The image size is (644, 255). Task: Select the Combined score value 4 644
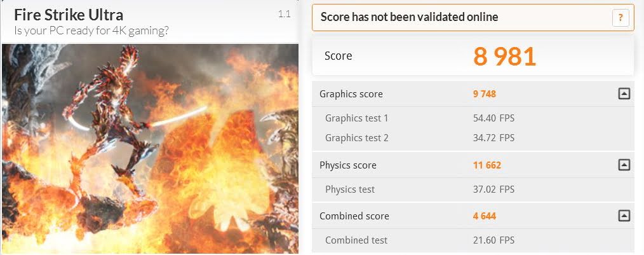[484, 216]
